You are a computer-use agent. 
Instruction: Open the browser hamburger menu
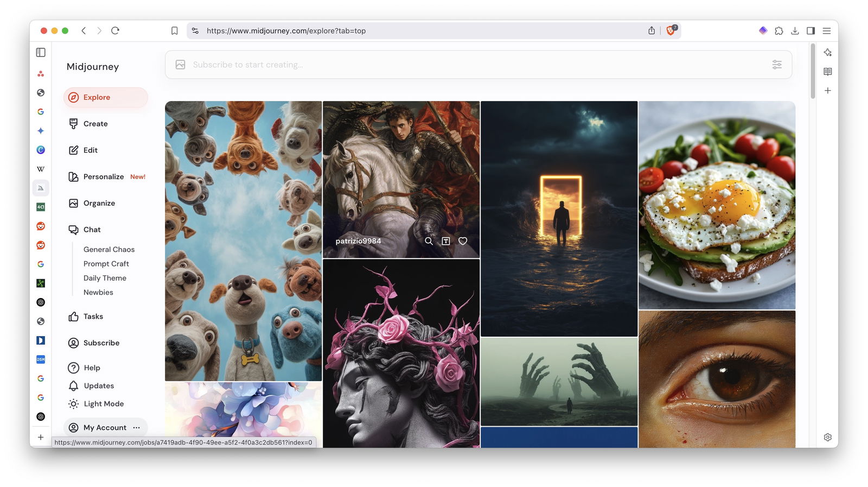point(827,31)
